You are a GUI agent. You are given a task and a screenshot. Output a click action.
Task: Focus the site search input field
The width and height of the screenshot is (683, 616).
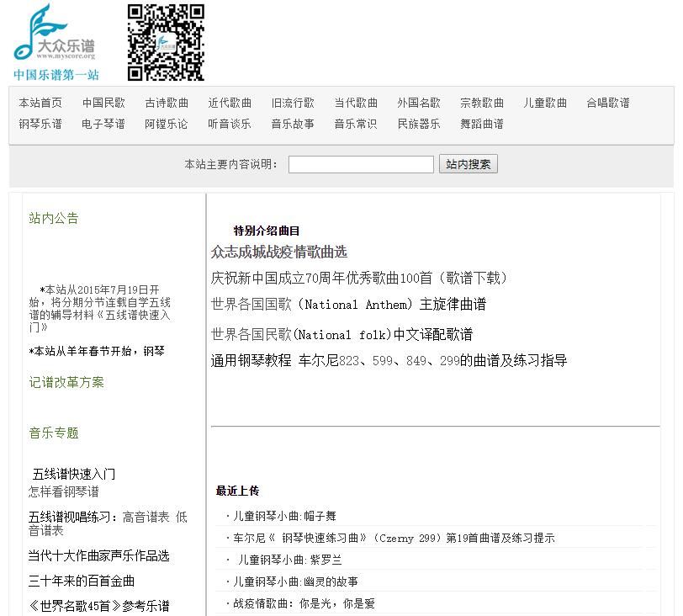[x=361, y=164]
